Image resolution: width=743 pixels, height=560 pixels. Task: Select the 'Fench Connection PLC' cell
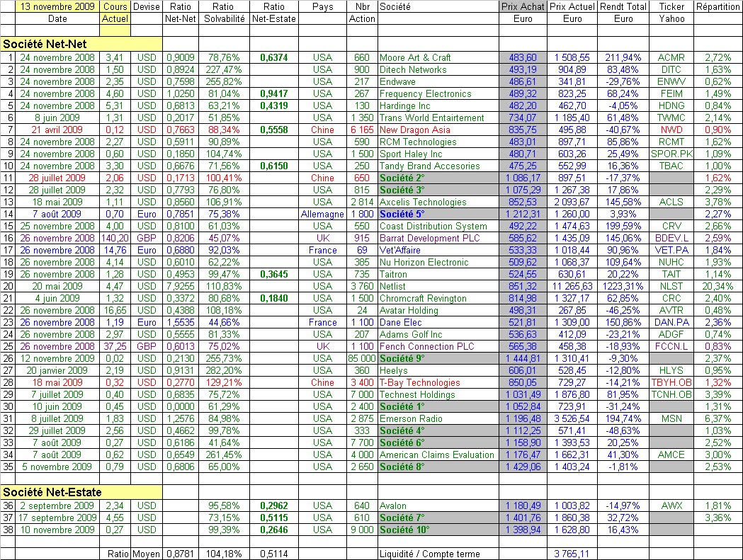[438, 346]
